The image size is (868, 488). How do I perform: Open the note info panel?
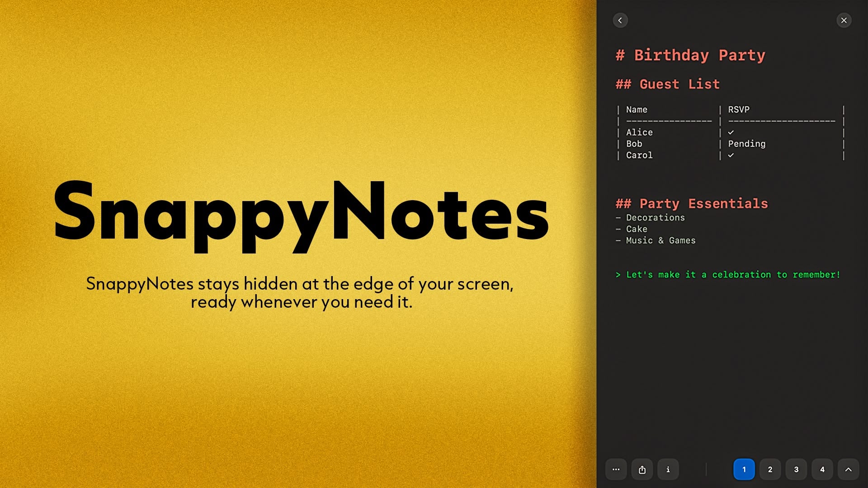coord(668,469)
